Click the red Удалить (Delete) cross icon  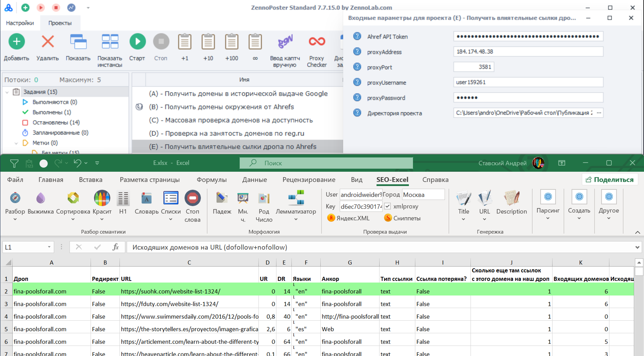tap(48, 42)
